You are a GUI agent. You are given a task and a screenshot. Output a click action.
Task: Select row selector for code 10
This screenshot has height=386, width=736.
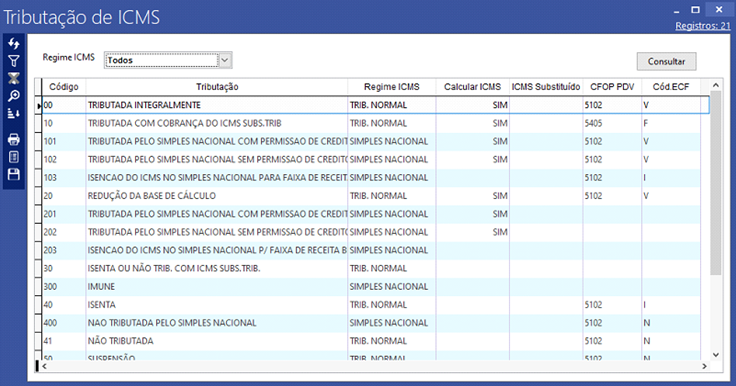(x=38, y=124)
